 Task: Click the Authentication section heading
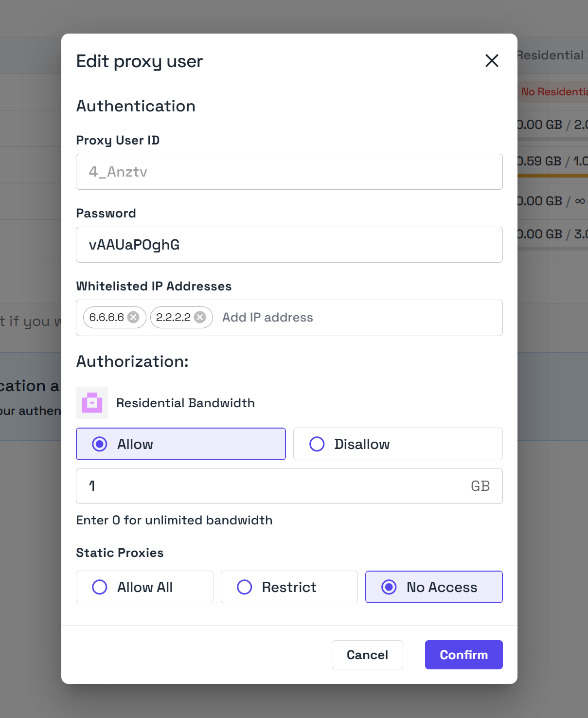click(x=136, y=106)
